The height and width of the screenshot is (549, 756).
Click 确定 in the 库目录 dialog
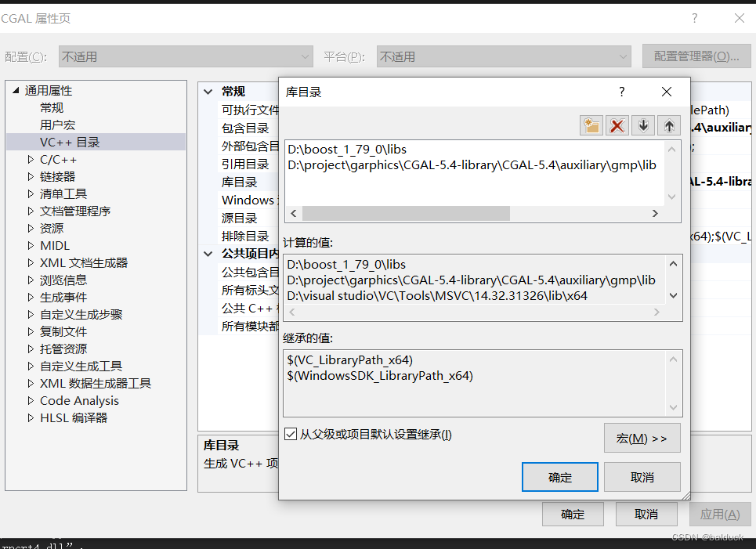tap(559, 476)
